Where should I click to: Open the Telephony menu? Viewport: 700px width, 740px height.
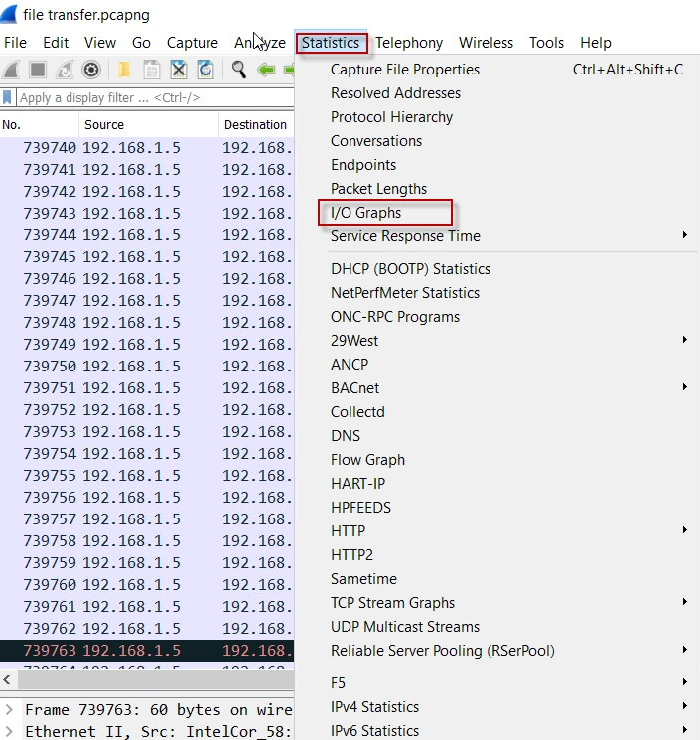409,43
